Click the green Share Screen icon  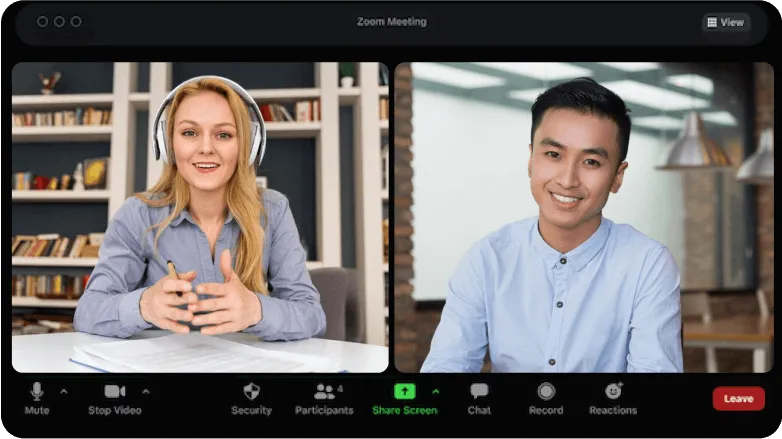(x=404, y=391)
